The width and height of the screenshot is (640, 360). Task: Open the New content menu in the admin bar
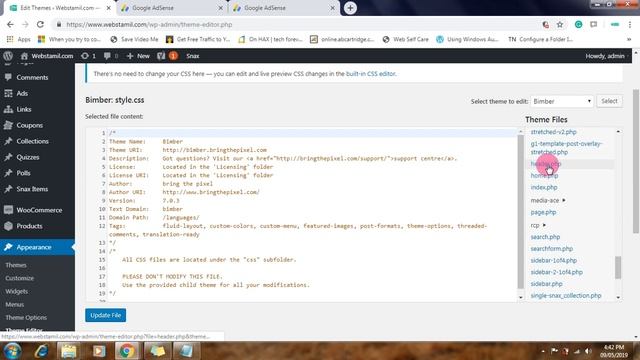(138, 56)
